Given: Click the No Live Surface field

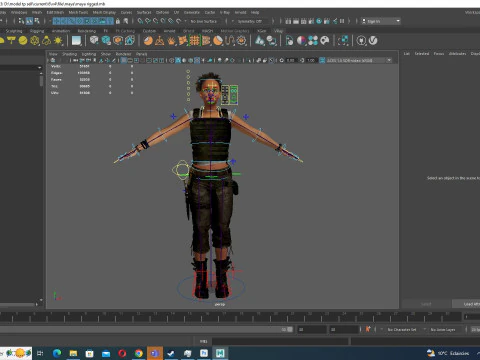Looking at the screenshot, I should [x=204, y=21].
